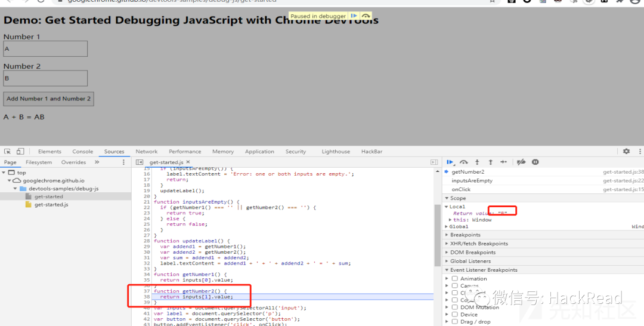The image size is (644, 326).
Task: Step over icon in Paused overlay
Action: pos(366,16)
